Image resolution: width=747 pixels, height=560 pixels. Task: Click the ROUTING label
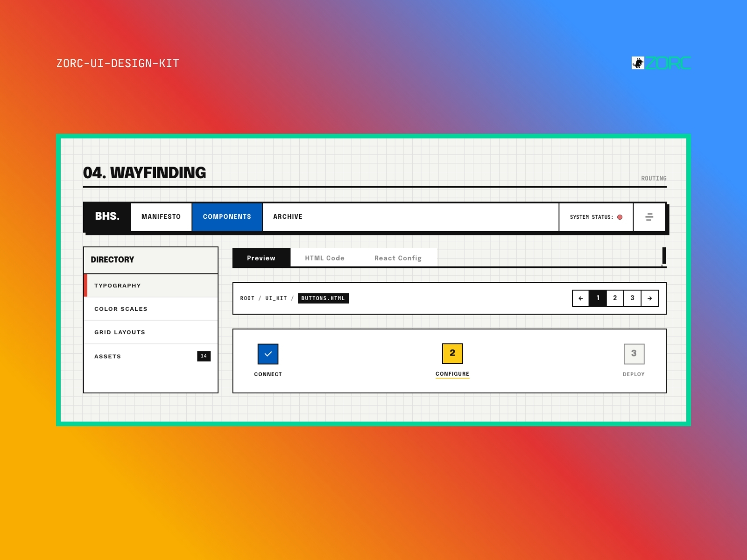point(654,178)
